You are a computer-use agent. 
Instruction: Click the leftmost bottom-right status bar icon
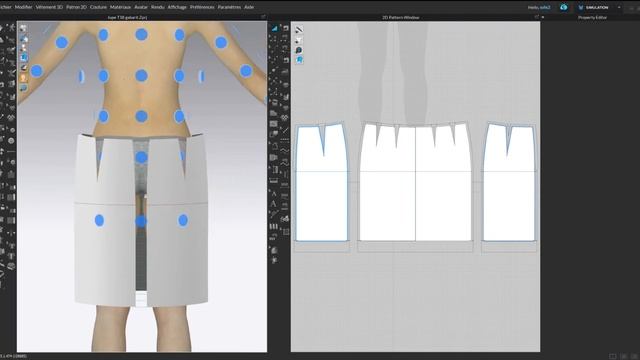pos(612,356)
